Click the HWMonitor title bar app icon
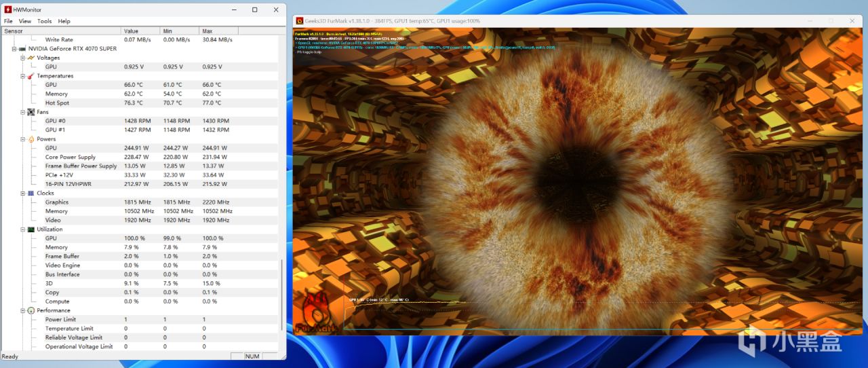Image resolution: width=868 pixels, height=368 pixels. (x=8, y=10)
